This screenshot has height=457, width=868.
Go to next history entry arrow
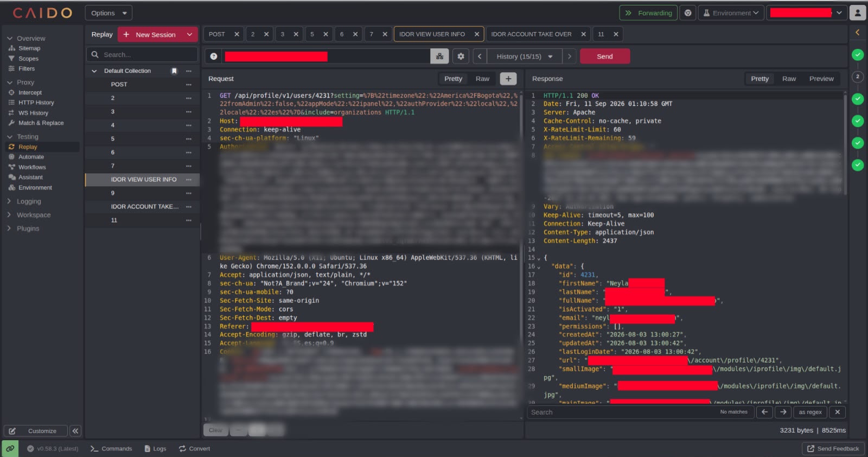[569, 56]
